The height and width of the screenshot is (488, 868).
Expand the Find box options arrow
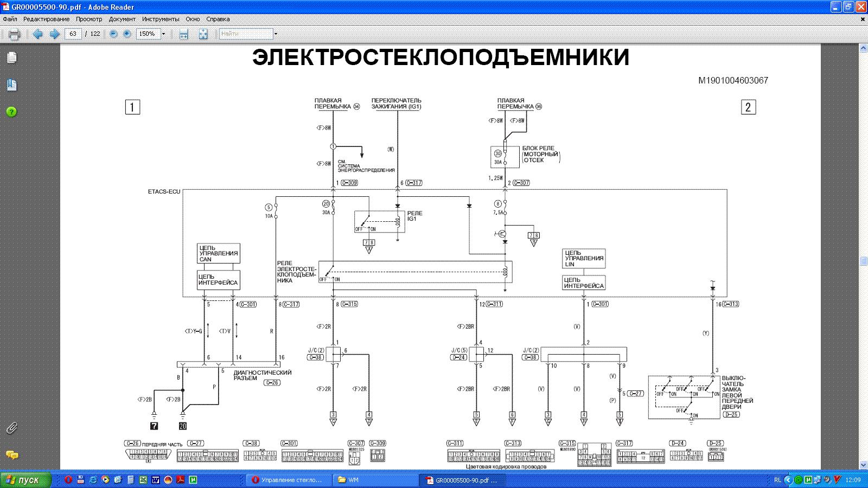276,34
